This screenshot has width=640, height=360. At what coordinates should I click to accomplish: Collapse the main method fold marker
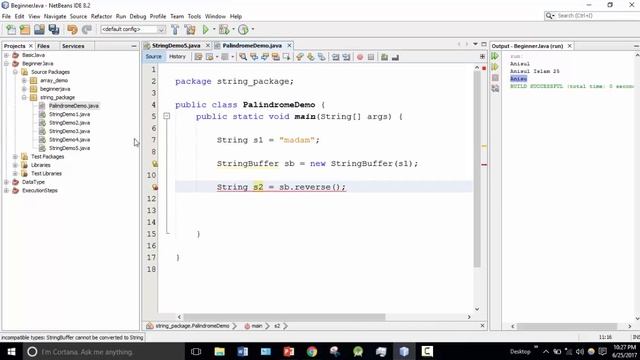coord(167,116)
